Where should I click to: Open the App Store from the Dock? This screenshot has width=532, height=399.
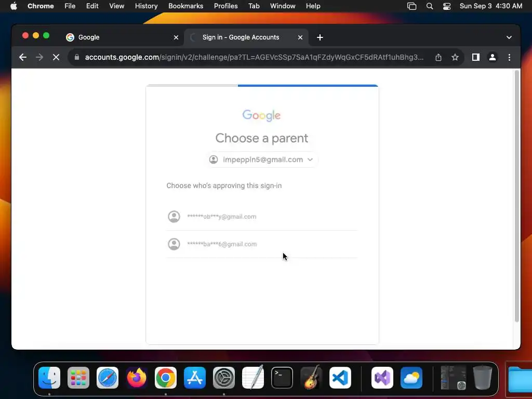195,378
